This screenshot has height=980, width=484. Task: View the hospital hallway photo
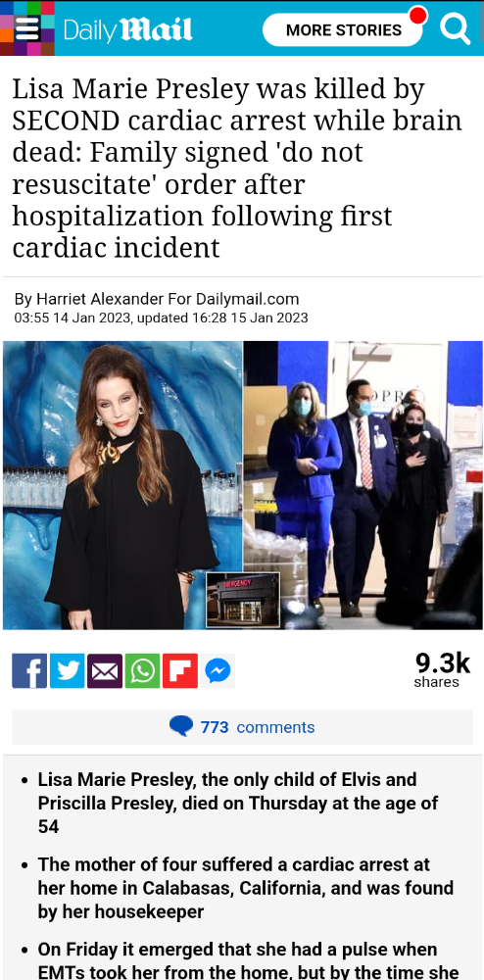363,485
